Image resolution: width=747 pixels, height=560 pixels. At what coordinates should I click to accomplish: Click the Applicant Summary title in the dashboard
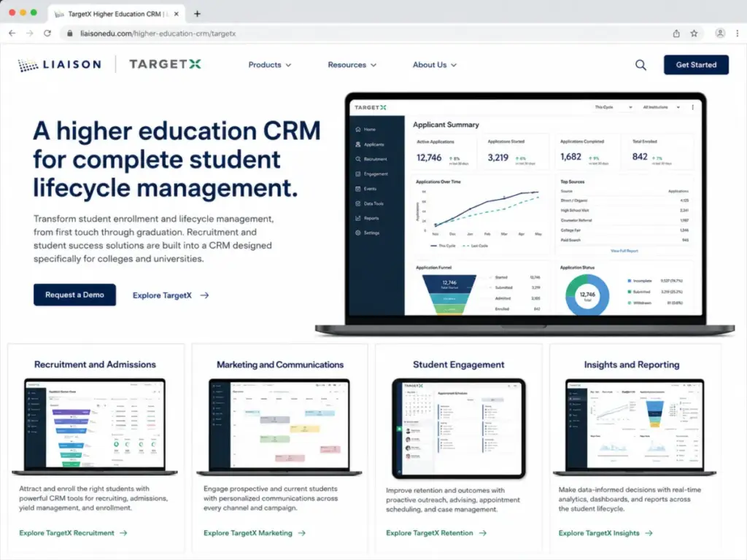click(x=446, y=124)
